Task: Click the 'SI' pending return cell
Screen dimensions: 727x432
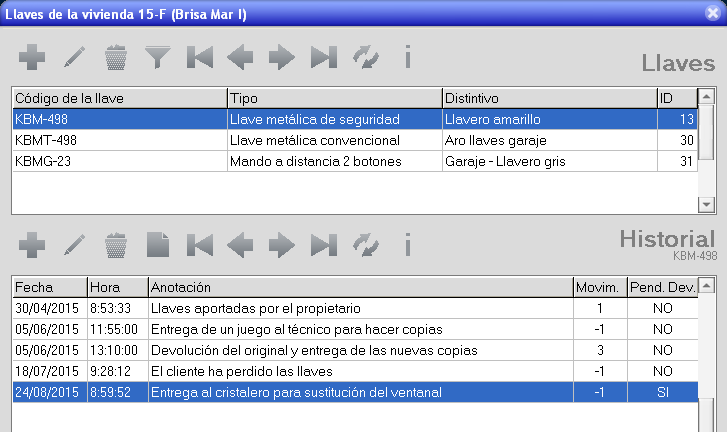Action: 663,392
